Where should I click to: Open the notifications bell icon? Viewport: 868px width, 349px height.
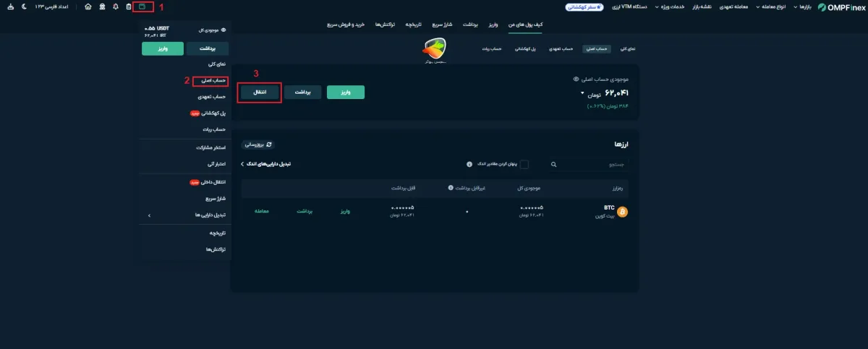(116, 7)
